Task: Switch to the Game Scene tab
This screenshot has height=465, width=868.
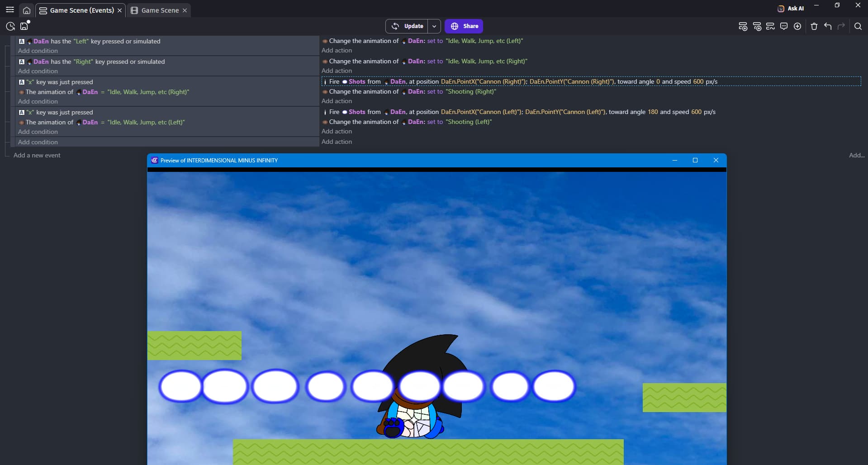Action: coord(160,10)
